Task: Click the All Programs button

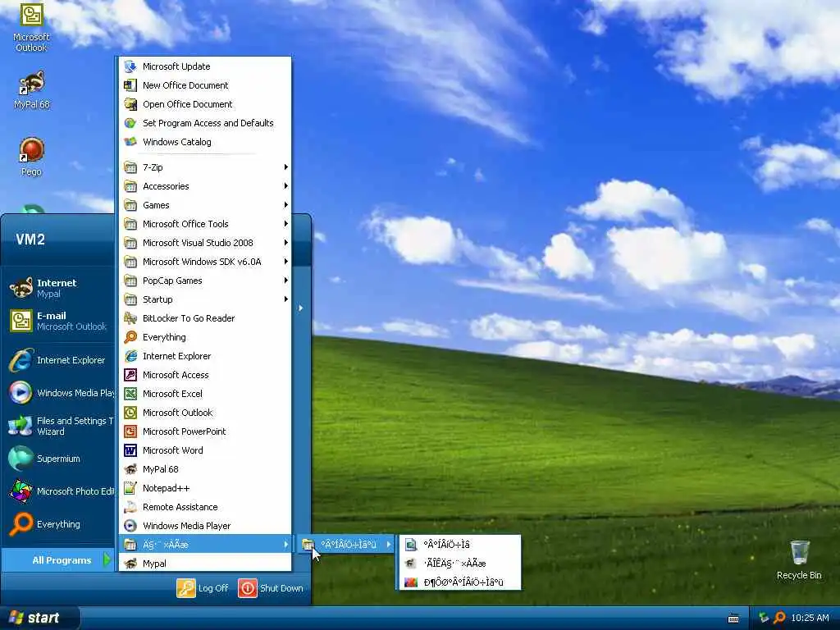Action: click(x=59, y=559)
